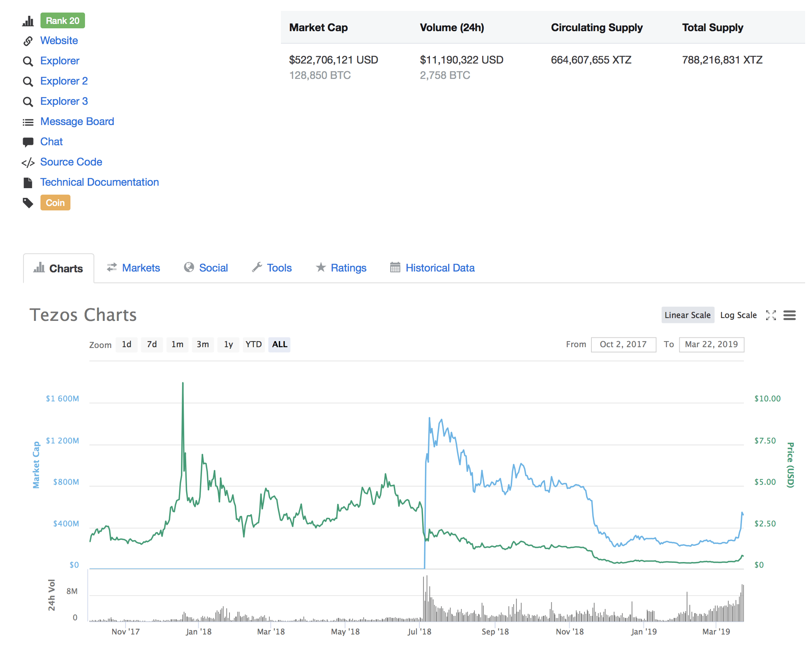
Task: Click the 2,758 BTC volume value
Action: [x=445, y=76]
